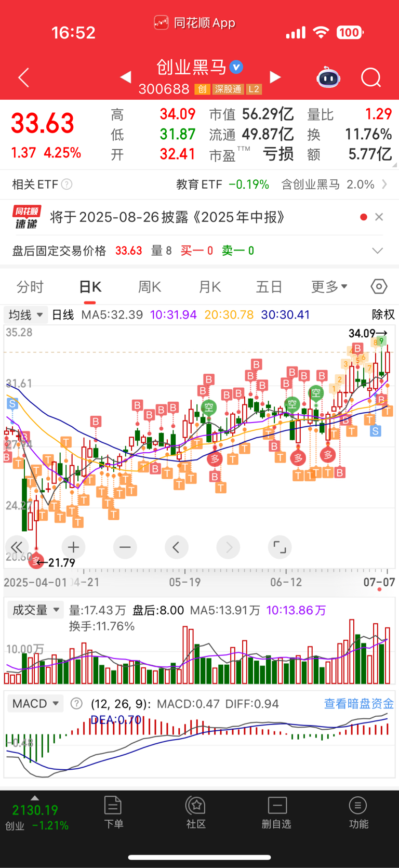Open the search magnifier

click(x=371, y=78)
